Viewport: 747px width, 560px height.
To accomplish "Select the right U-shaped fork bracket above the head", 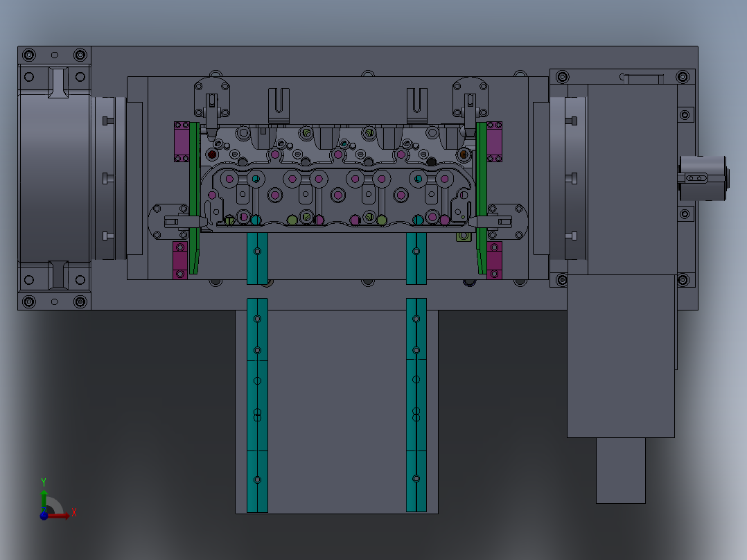I will (x=417, y=106).
